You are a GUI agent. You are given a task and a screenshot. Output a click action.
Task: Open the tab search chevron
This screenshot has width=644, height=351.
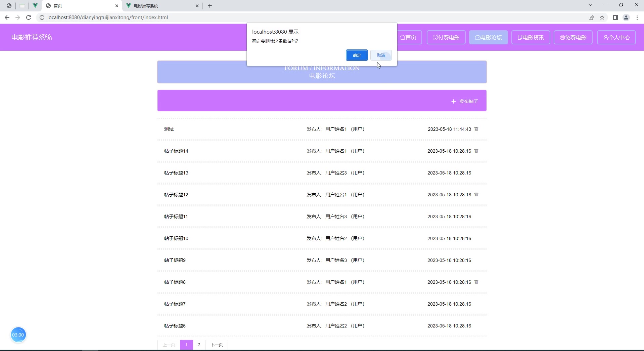(590, 5)
